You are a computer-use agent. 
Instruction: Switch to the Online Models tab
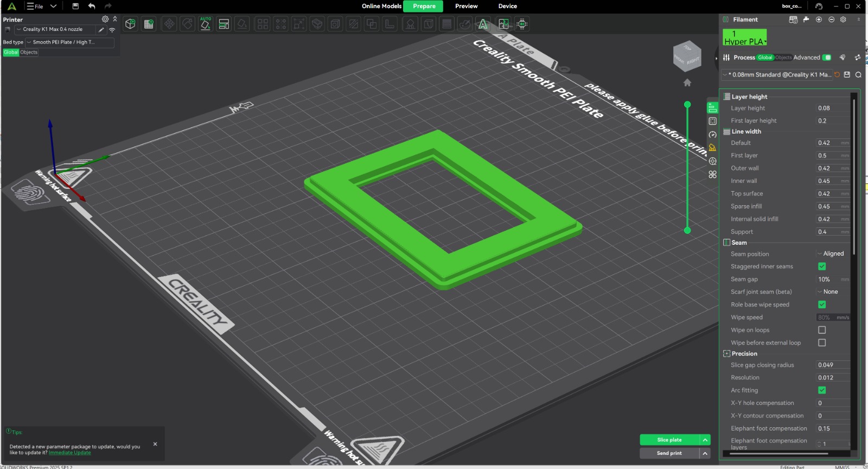(x=382, y=6)
